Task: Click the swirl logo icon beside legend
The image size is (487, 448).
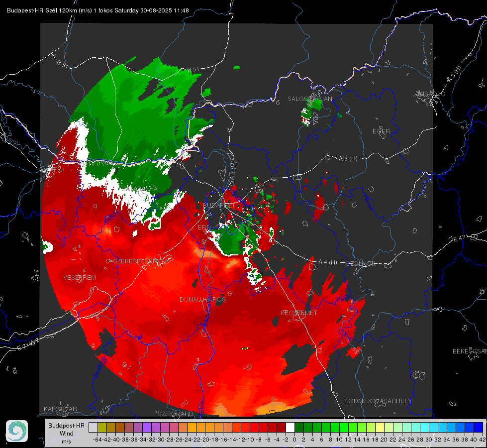Action: tap(17, 431)
